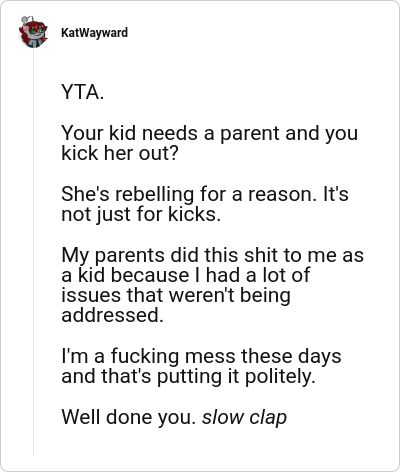Collapse the comment using the vertical thread line
This screenshot has height=472, width=400.
coord(33,253)
